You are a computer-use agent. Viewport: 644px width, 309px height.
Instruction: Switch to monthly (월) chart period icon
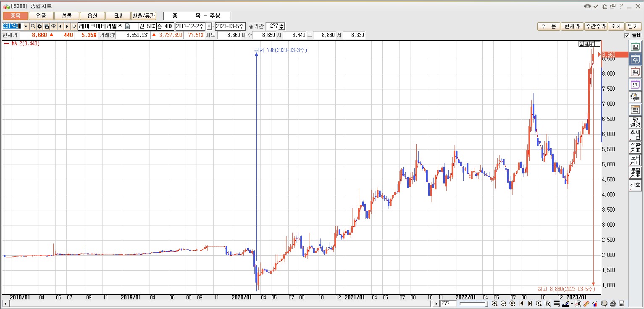[635, 72]
